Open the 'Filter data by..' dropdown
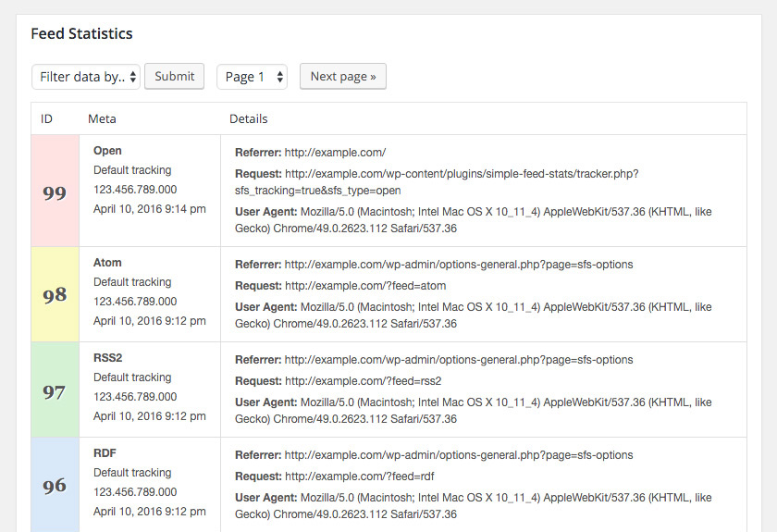 coord(86,77)
